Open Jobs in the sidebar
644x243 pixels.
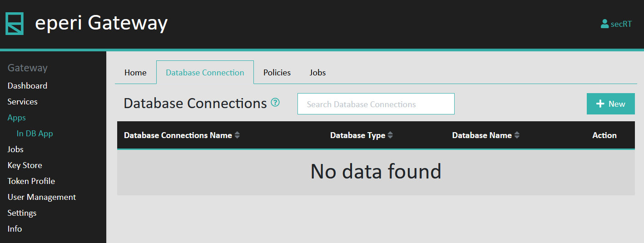[x=15, y=149]
